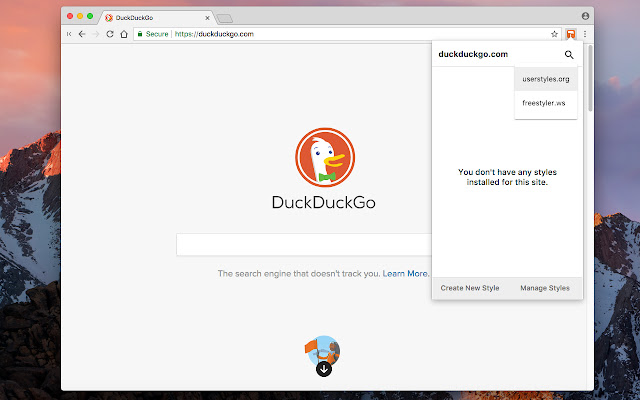
Task: Click the page vertical scrollbar
Action: 590,78
